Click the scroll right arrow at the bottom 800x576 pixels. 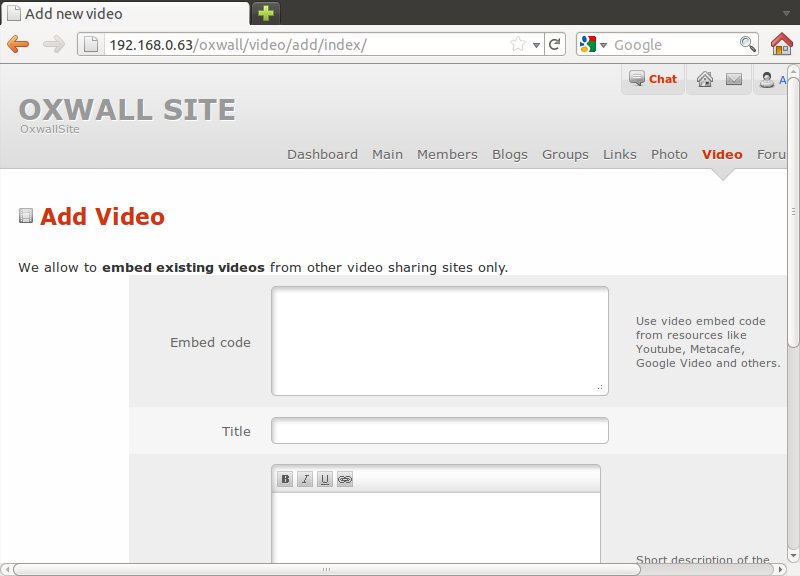[x=781, y=569]
